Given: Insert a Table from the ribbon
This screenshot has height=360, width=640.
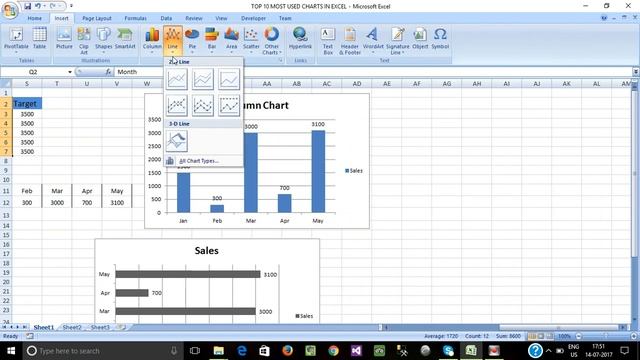Looking at the screenshot, I should click(x=40, y=38).
